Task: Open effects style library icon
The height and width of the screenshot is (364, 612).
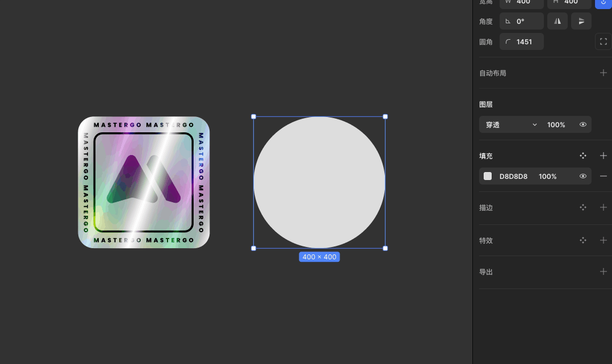Action: (582, 240)
